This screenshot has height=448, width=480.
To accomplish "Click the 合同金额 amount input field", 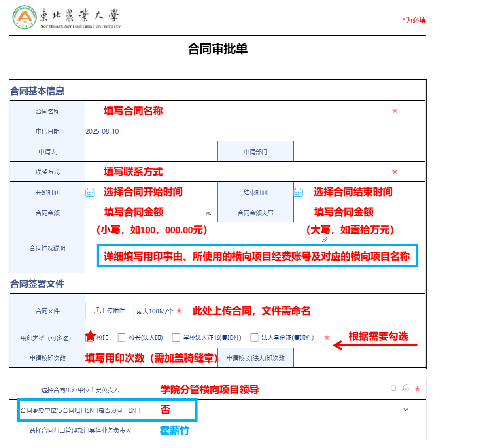I will (146, 213).
